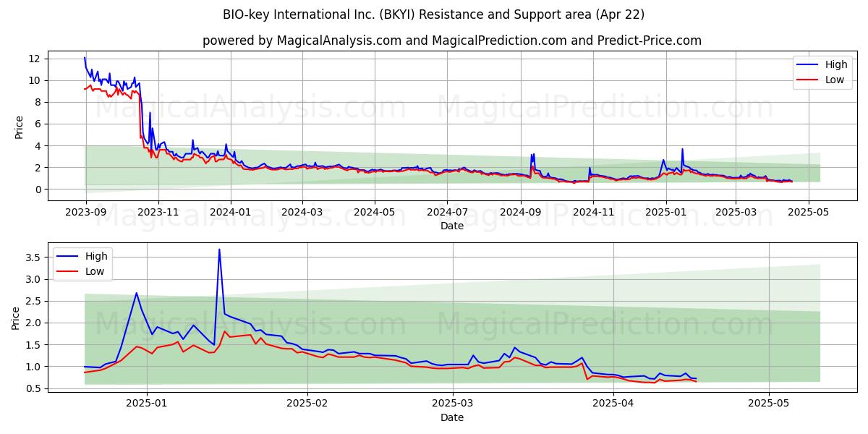Click bottom chart x-axis label '2025-02'
Viewport: 868px width, 434px height.
click(x=307, y=404)
